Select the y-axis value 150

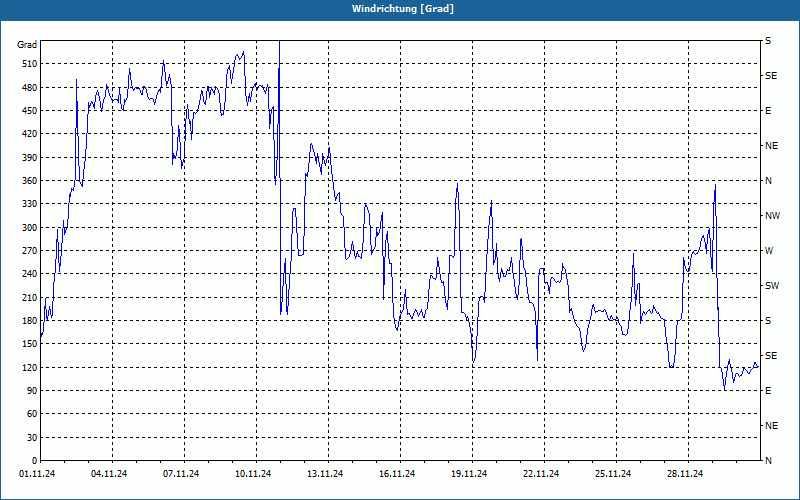coord(30,344)
